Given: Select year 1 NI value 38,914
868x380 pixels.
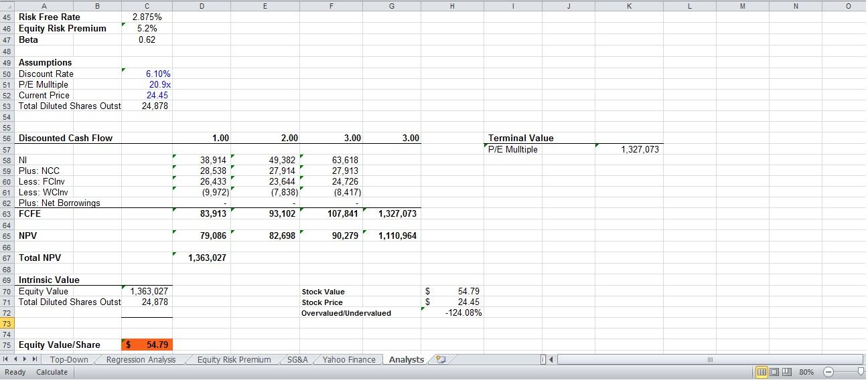Looking at the screenshot, I should coord(202,160).
